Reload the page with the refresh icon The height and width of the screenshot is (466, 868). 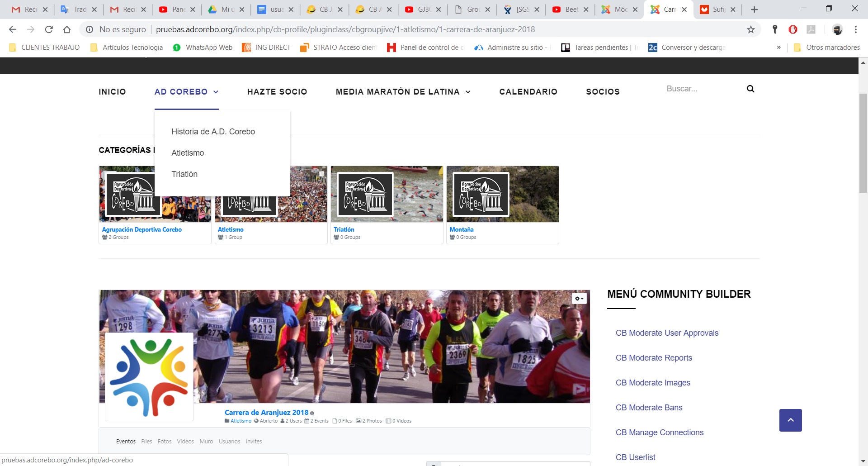tap(49, 29)
